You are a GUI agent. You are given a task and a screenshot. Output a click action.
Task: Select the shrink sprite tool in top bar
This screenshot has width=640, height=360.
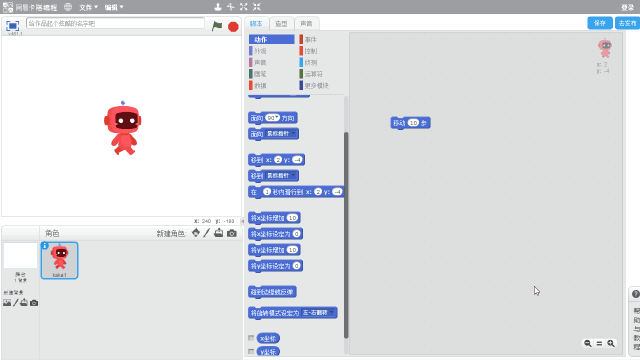[x=257, y=7]
